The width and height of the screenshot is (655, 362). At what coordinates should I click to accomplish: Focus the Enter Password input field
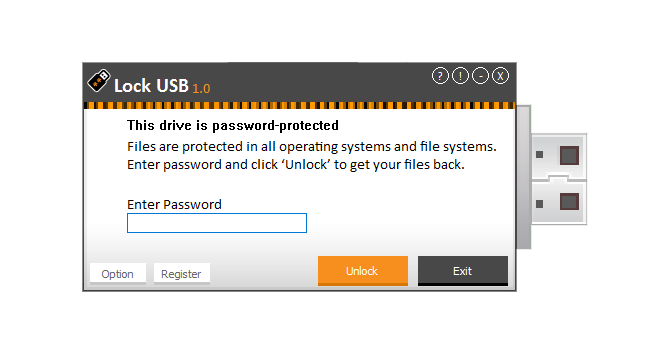[x=217, y=223]
